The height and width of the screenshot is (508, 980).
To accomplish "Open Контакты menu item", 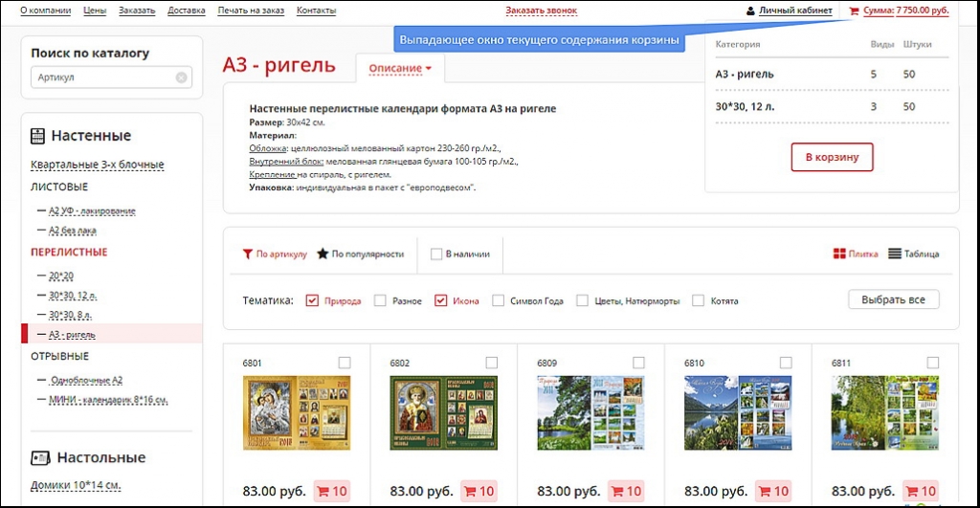I will pyautogui.click(x=316, y=11).
